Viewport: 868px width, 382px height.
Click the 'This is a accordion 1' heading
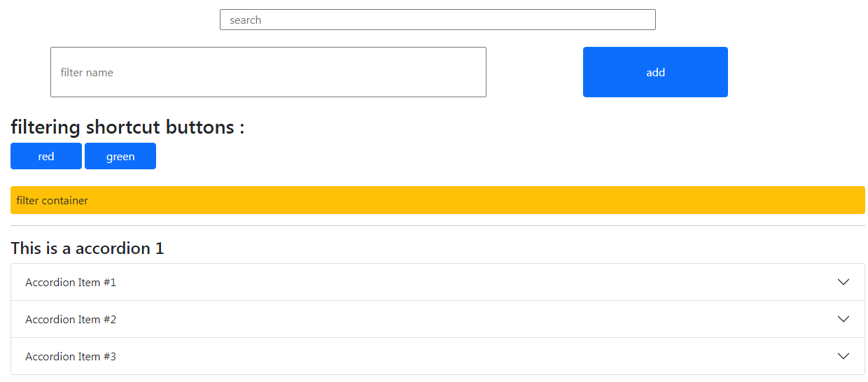[x=87, y=248]
